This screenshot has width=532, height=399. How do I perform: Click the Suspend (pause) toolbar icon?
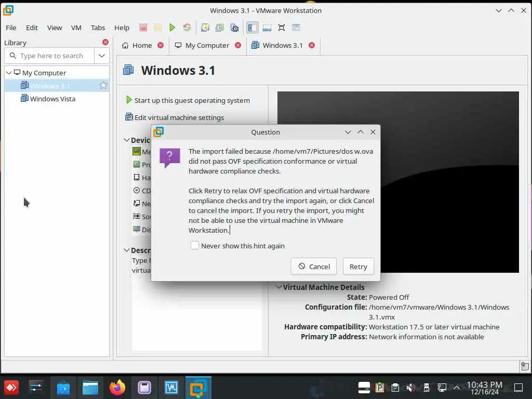pyautogui.click(x=158, y=28)
